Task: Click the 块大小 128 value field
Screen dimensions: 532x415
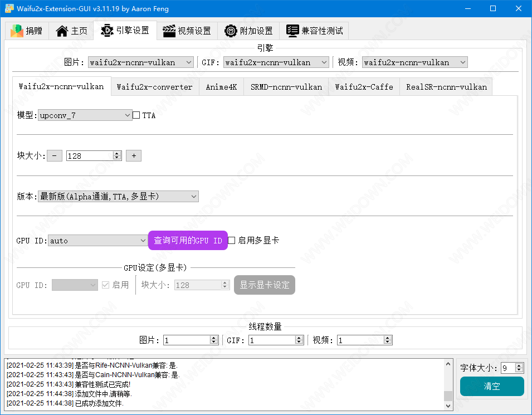Action: [x=90, y=156]
